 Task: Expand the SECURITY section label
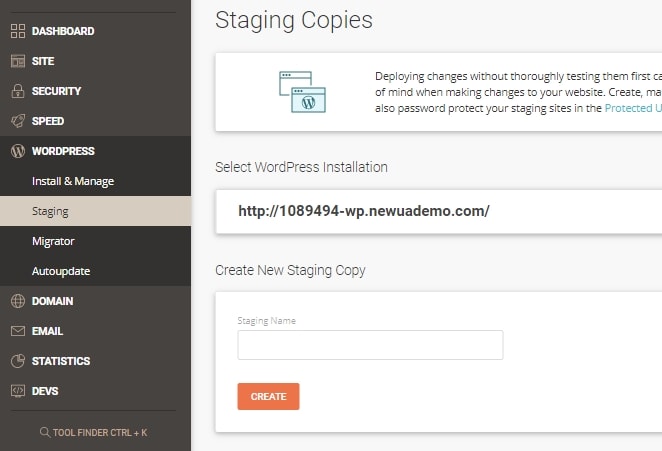[56, 91]
